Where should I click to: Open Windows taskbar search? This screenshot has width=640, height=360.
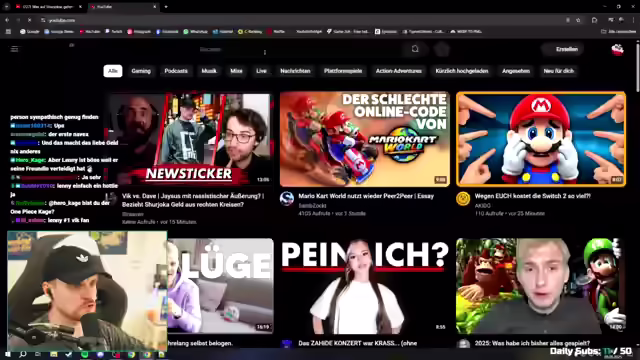pos(22,354)
